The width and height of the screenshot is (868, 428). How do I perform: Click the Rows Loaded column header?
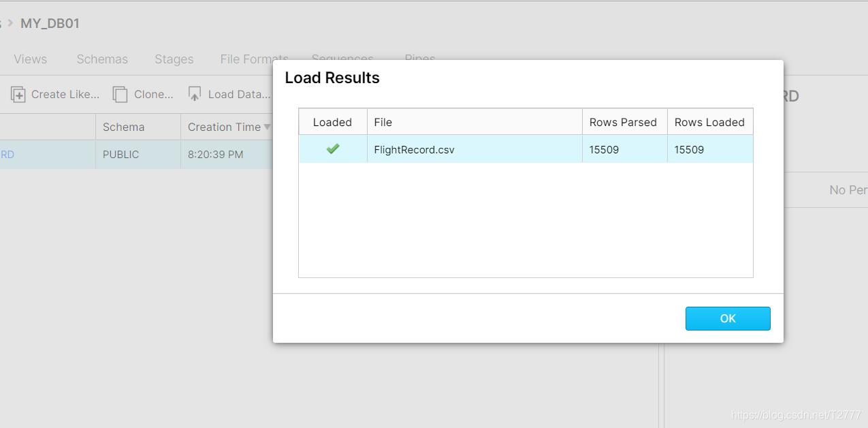tap(710, 122)
